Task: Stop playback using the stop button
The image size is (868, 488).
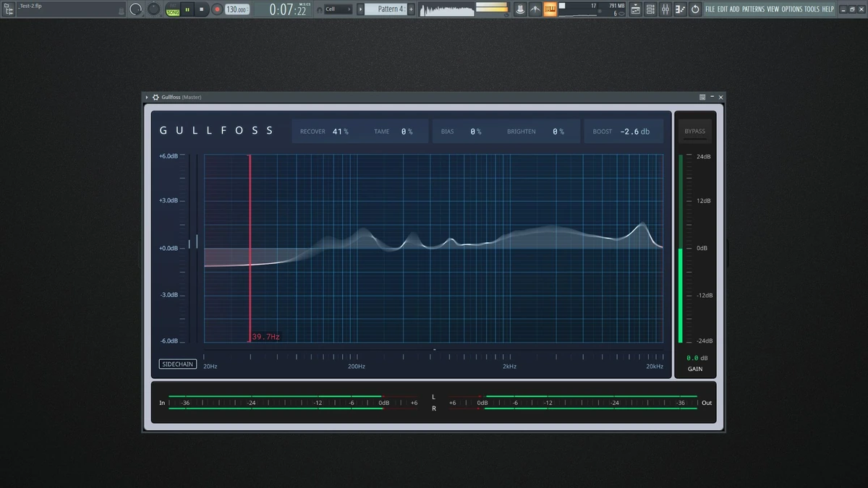Action: pyautogui.click(x=202, y=9)
